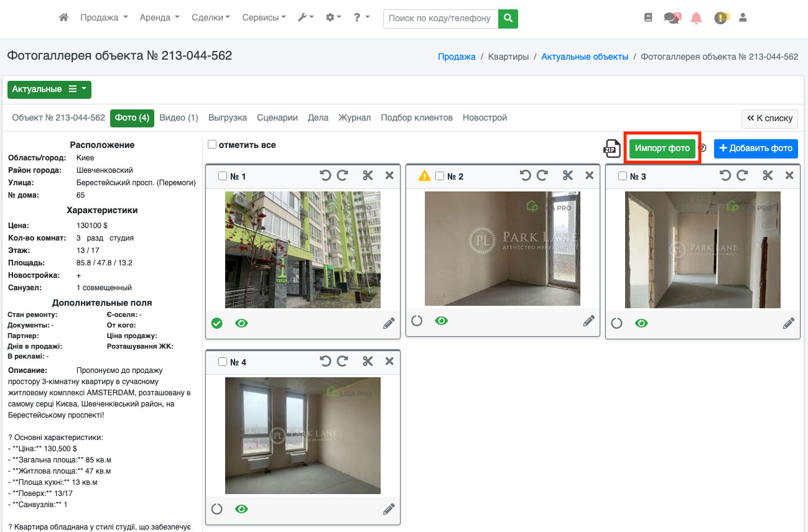This screenshot has height=532, width=808.
Task: Follow "Актуальные объекты" breadcrumb link
Action: [584, 57]
